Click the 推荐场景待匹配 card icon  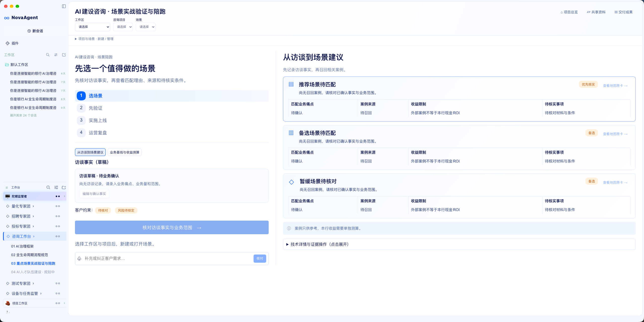291,84
